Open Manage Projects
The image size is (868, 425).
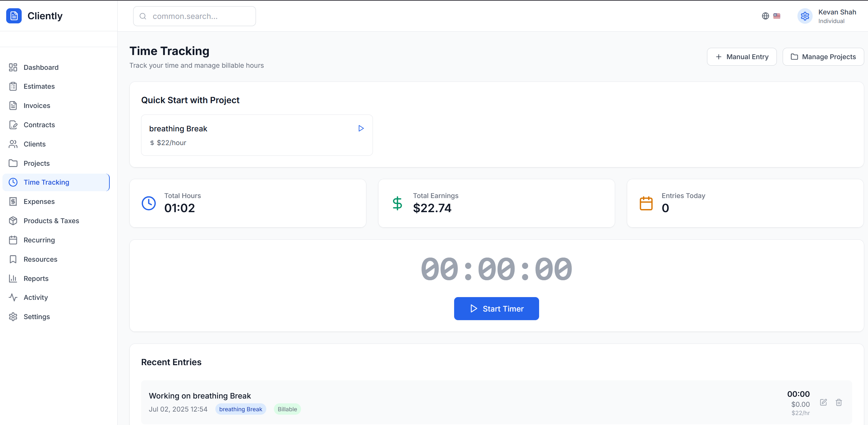click(823, 57)
